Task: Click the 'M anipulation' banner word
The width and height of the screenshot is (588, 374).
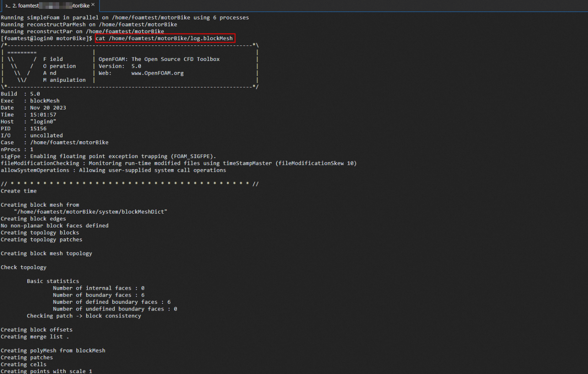Action: pos(64,80)
